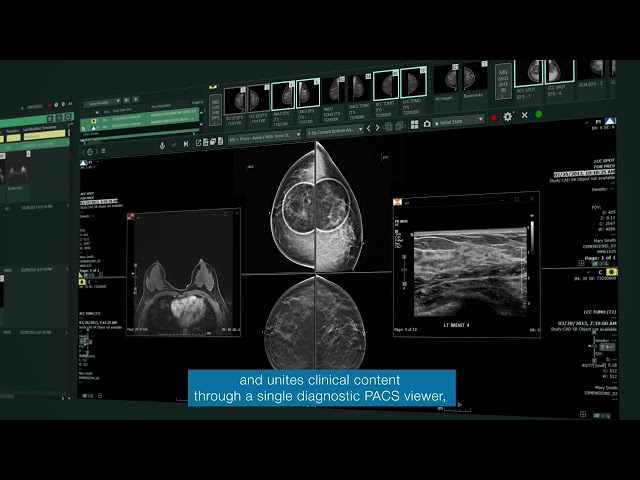Click the green status circle icon
Screen dimensions: 640x480
coord(538,114)
